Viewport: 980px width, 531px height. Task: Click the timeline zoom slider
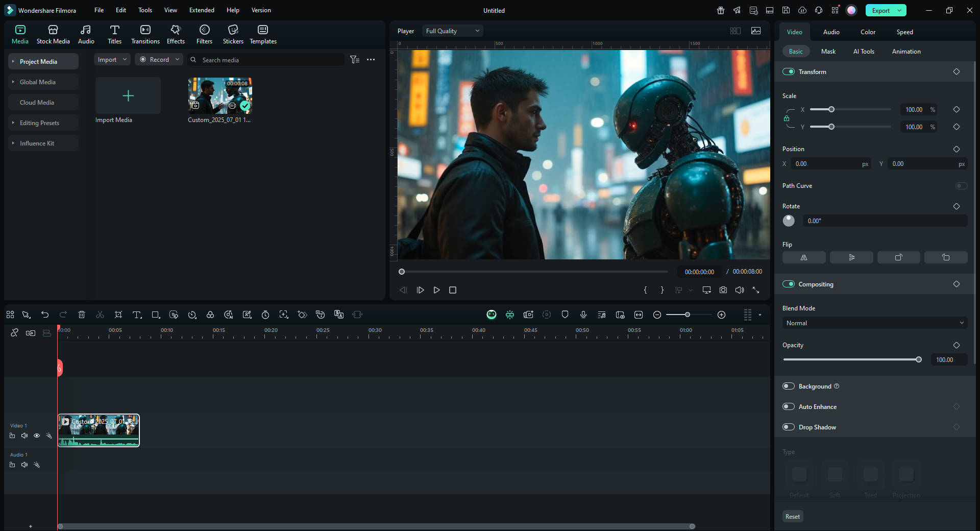point(688,315)
